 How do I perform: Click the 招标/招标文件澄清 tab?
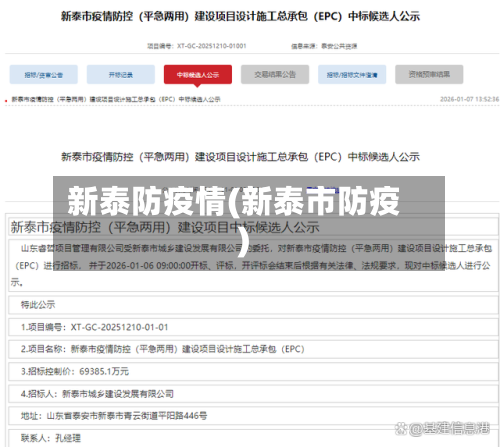[x=352, y=74]
